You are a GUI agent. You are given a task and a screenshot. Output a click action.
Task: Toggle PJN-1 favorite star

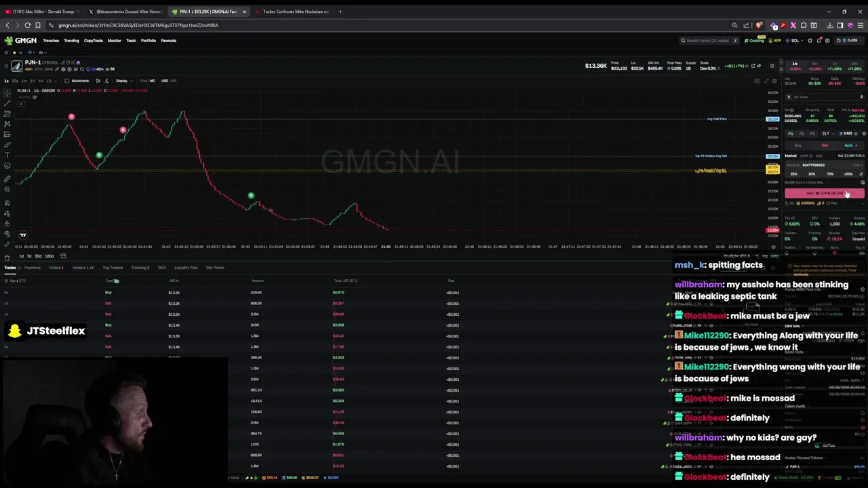pyautogui.click(x=6, y=66)
